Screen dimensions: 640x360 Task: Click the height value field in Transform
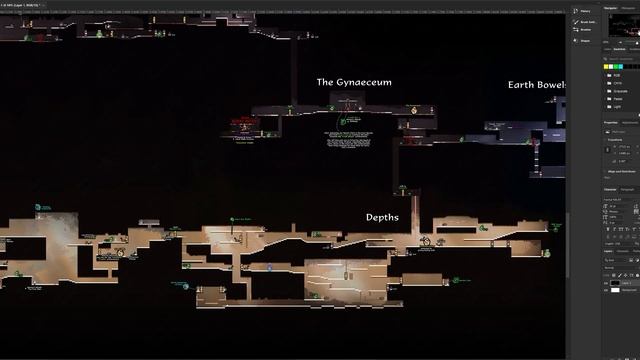[x=624, y=153]
